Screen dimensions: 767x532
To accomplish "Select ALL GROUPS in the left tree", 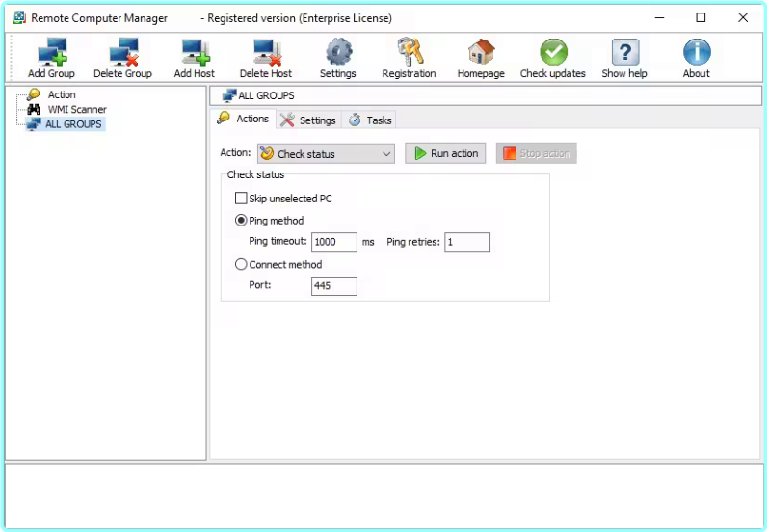I will 73,123.
